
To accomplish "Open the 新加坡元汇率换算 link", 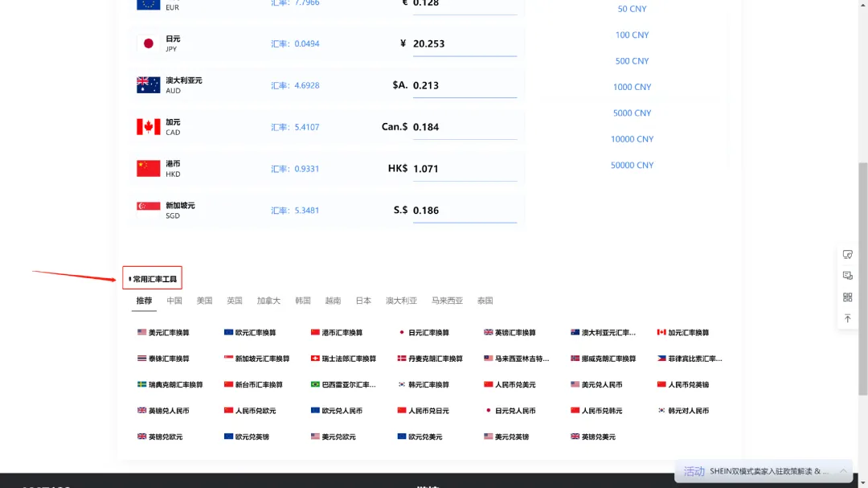I will [257, 359].
